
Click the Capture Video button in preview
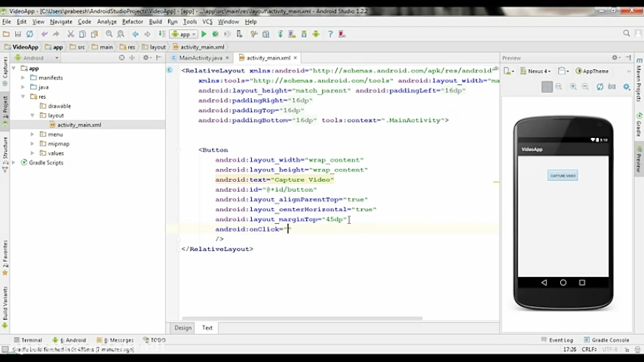[562, 176]
